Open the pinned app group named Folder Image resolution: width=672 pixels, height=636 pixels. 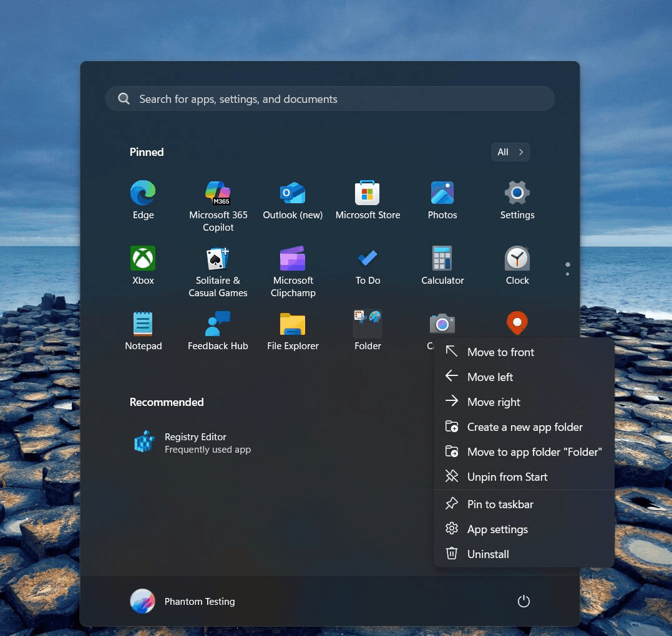pyautogui.click(x=368, y=331)
